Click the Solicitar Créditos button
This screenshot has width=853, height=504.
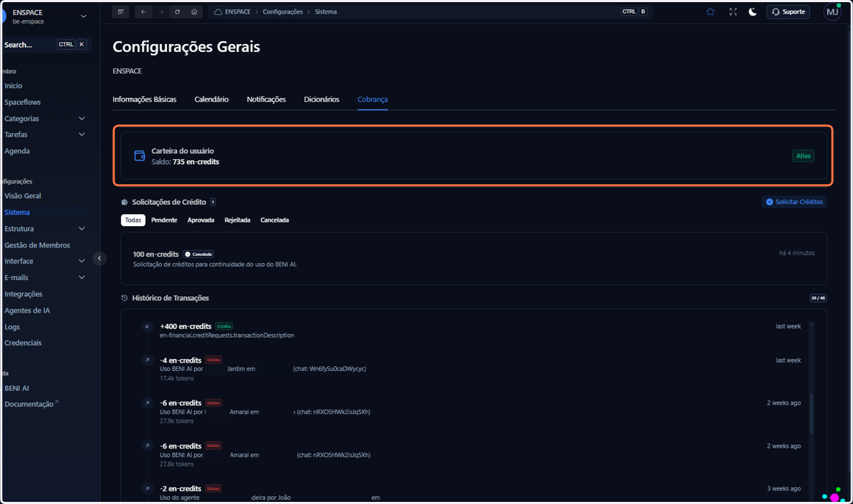tap(794, 202)
